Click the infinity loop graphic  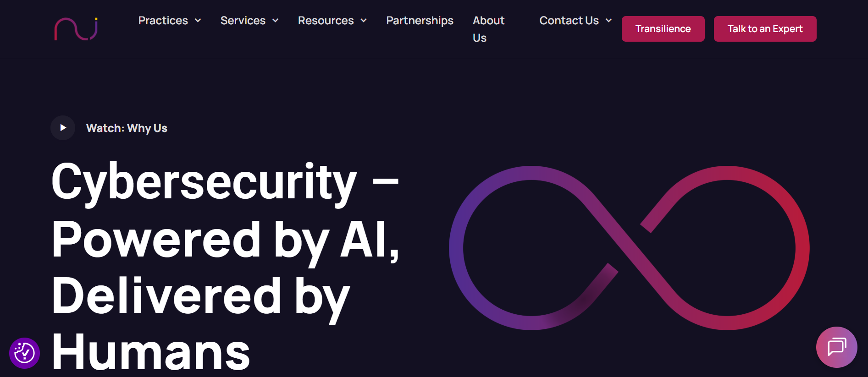coord(629,248)
